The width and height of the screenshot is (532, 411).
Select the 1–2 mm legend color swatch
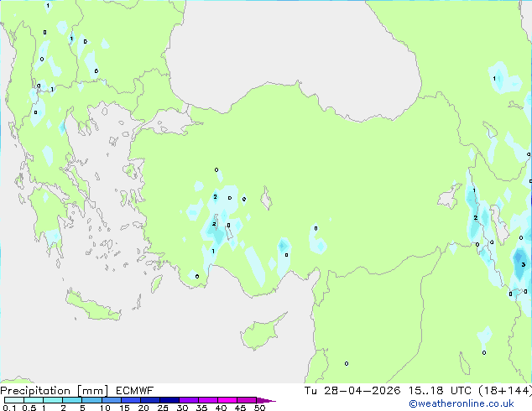pos(53,400)
